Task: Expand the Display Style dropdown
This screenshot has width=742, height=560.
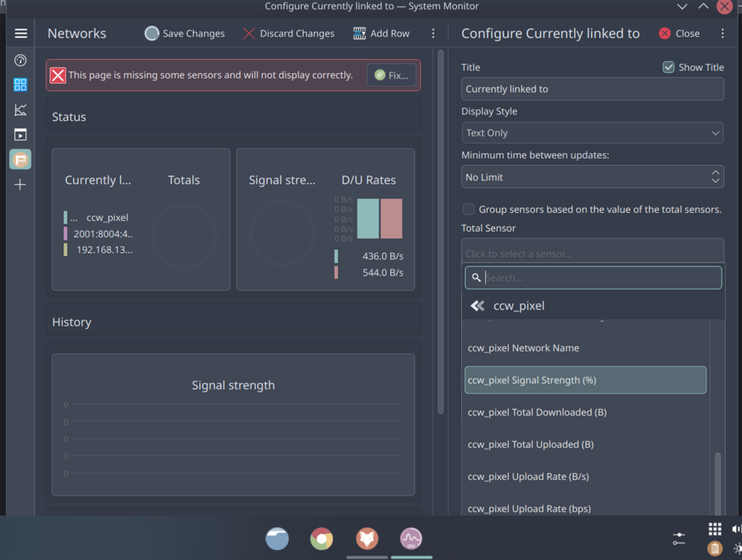Action: (x=592, y=133)
